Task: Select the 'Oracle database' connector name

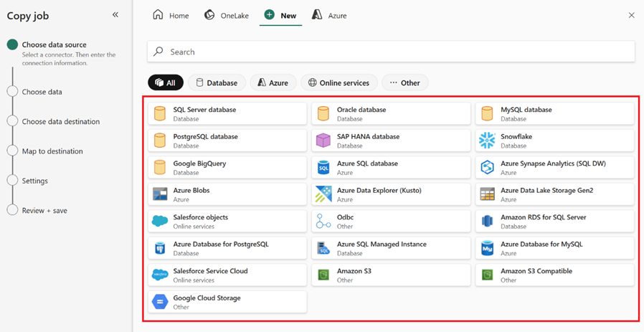Action: [361, 110]
